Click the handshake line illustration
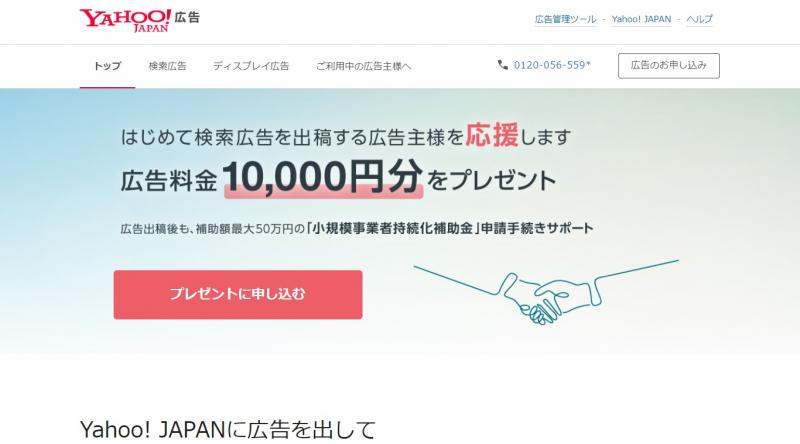This screenshot has width=800, height=444. [x=546, y=292]
